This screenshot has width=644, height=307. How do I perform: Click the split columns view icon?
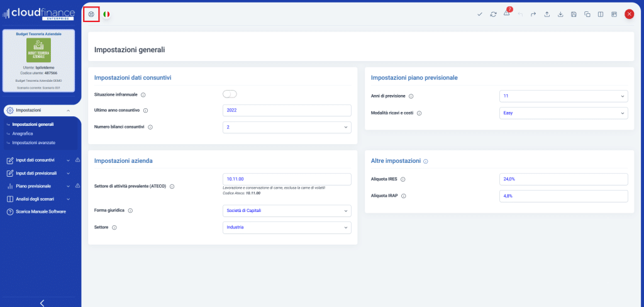(x=601, y=14)
